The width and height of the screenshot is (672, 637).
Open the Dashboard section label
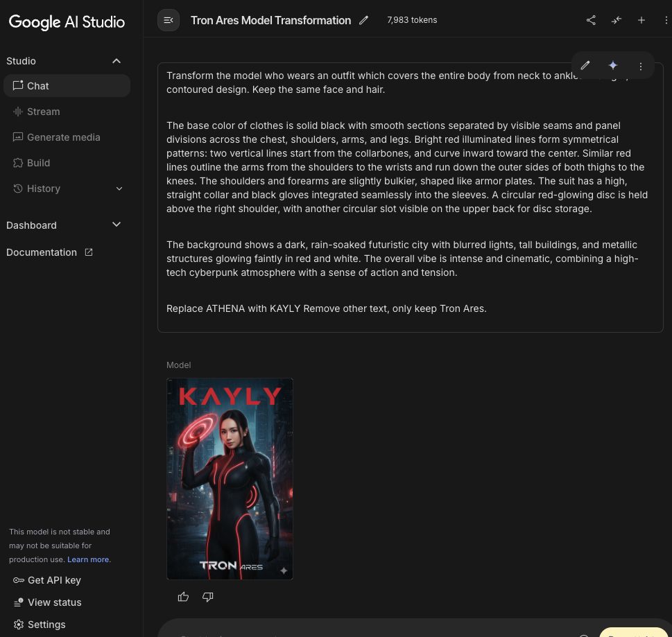coord(31,225)
